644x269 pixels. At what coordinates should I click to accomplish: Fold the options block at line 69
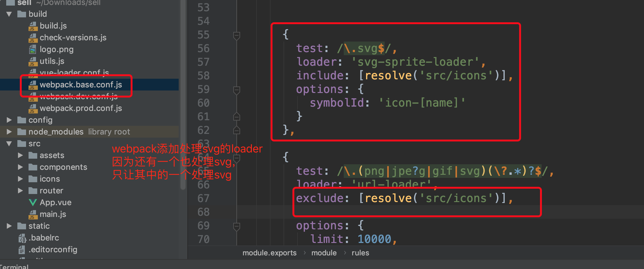[x=236, y=227]
